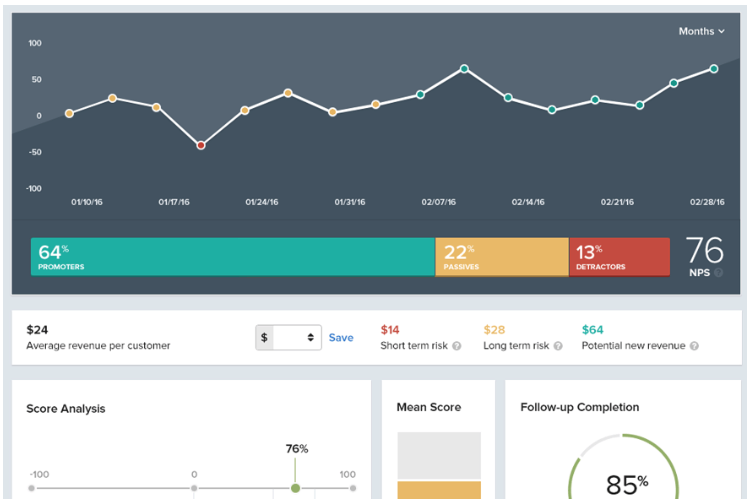This screenshot has height=503, width=752.
Task: Click the red lowest data point on chart
Action: [201, 145]
